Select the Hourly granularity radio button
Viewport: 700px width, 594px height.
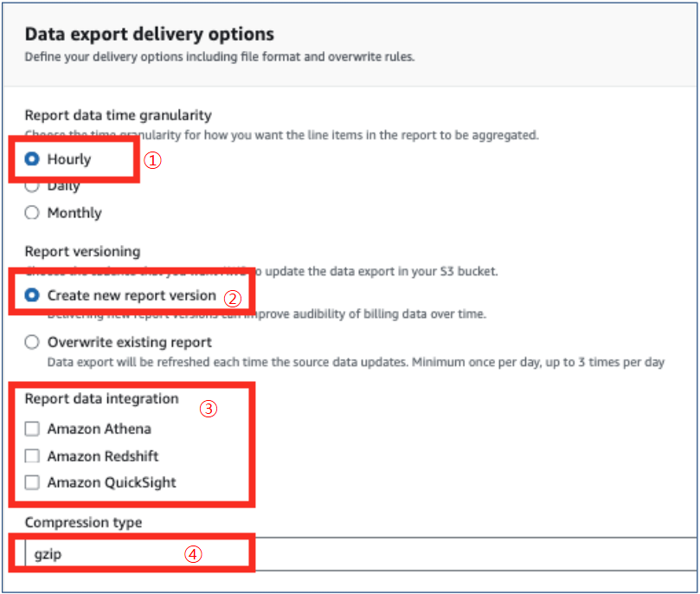[32, 159]
